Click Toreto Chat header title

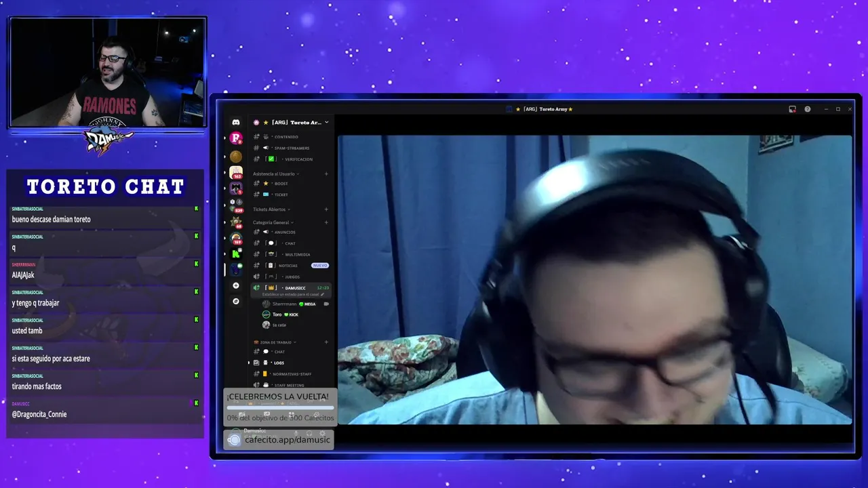105,186
